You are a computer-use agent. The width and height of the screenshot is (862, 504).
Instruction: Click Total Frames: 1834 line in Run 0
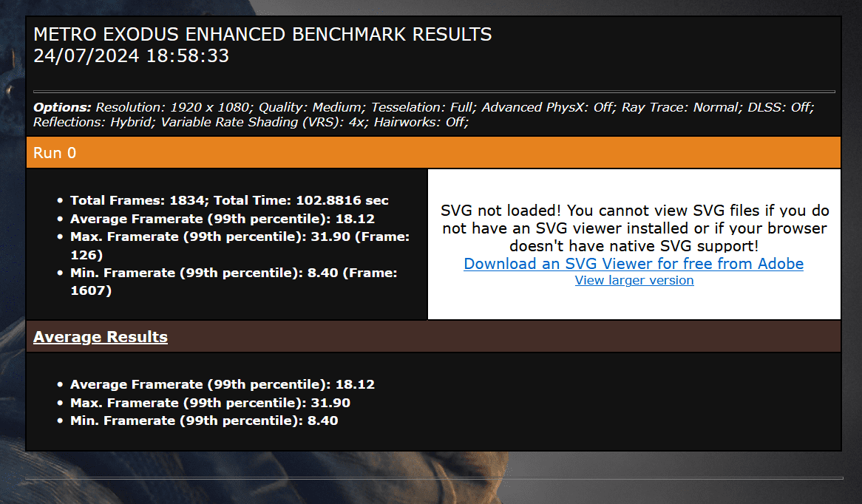[229, 200]
